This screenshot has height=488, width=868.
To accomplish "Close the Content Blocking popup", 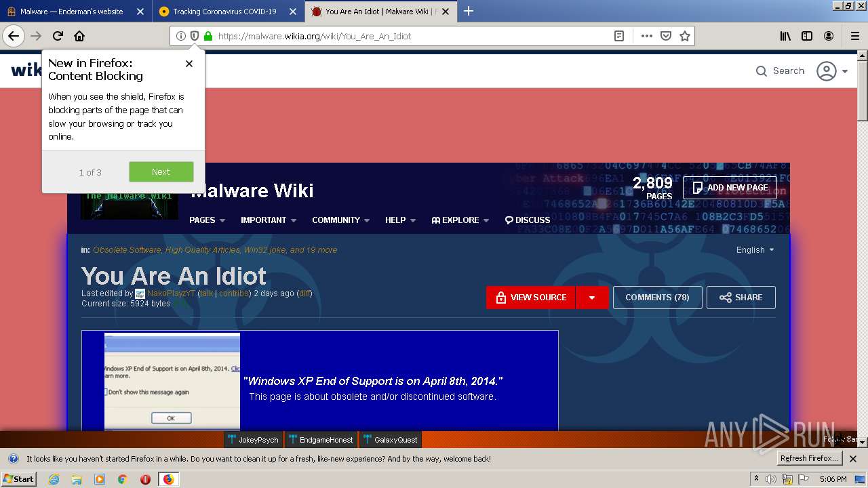I will [x=189, y=64].
